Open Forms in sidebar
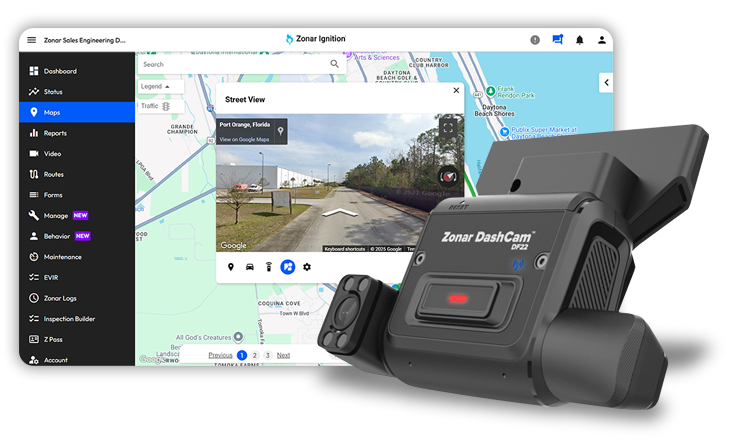This screenshot has width=750, height=440. click(x=77, y=195)
